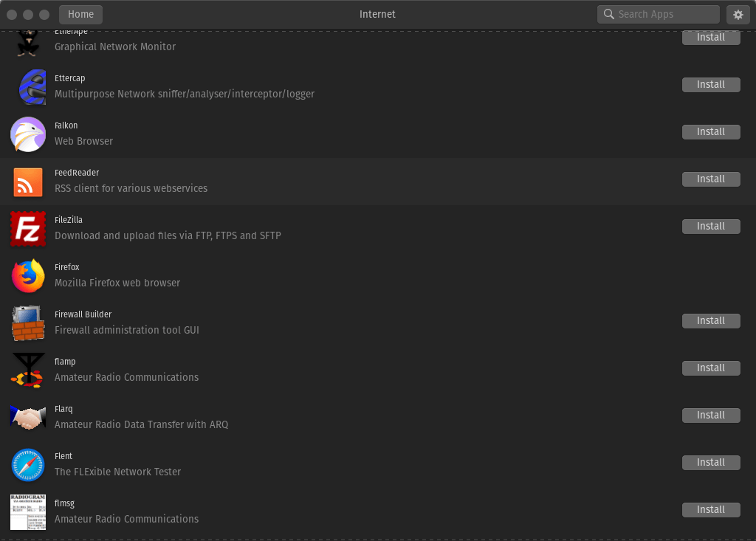Screen dimensions: 756x541
Task: Install the FileZilla FTP client
Action: (710, 226)
